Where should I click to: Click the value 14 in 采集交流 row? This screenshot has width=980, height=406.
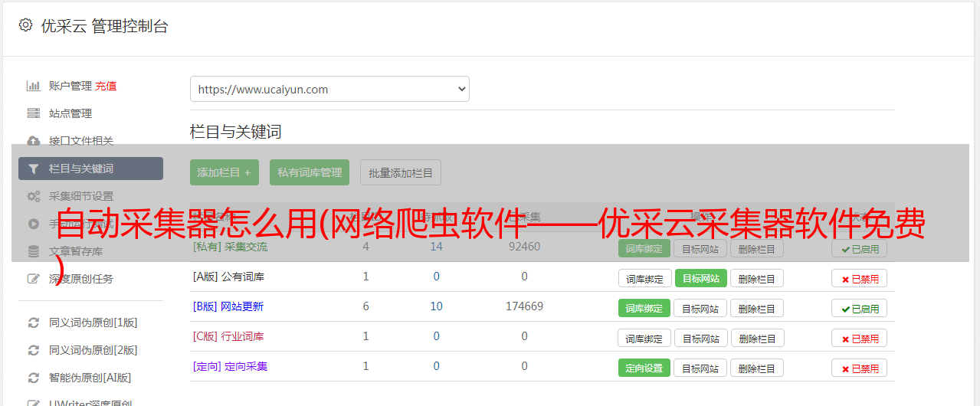click(436, 247)
